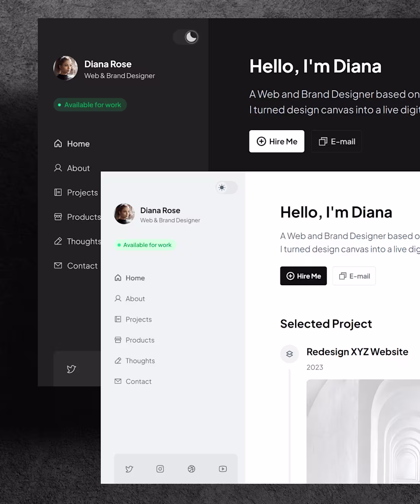The image size is (420, 504).
Task: Click the Home icon next to Home menu
Action: pos(118,278)
